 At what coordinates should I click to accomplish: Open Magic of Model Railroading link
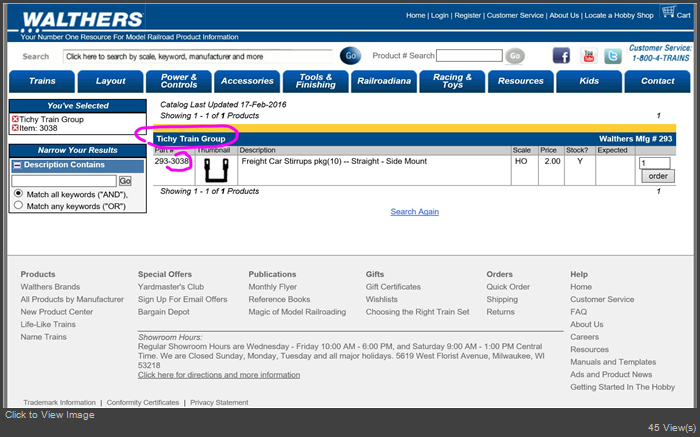click(x=297, y=312)
